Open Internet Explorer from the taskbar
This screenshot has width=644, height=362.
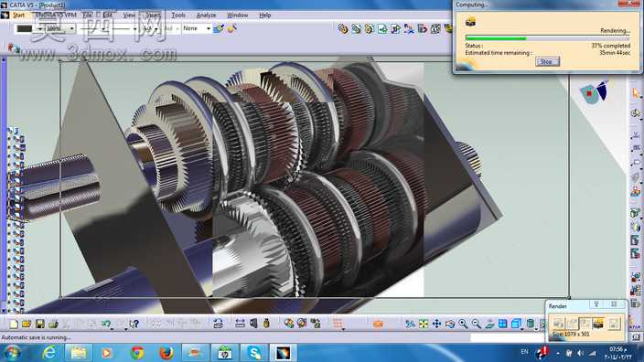pyautogui.click(x=49, y=353)
